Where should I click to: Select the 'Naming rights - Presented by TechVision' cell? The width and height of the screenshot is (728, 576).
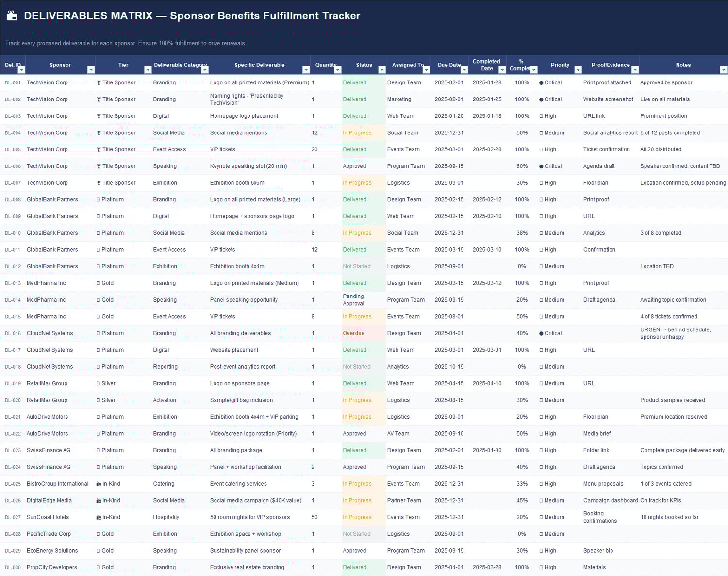(x=259, y=99)
